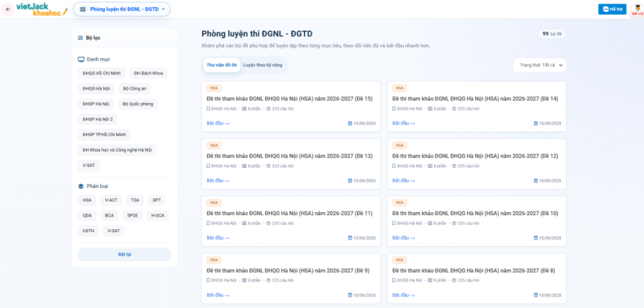Click the Bộ lọc filter icon

(81, 38)
